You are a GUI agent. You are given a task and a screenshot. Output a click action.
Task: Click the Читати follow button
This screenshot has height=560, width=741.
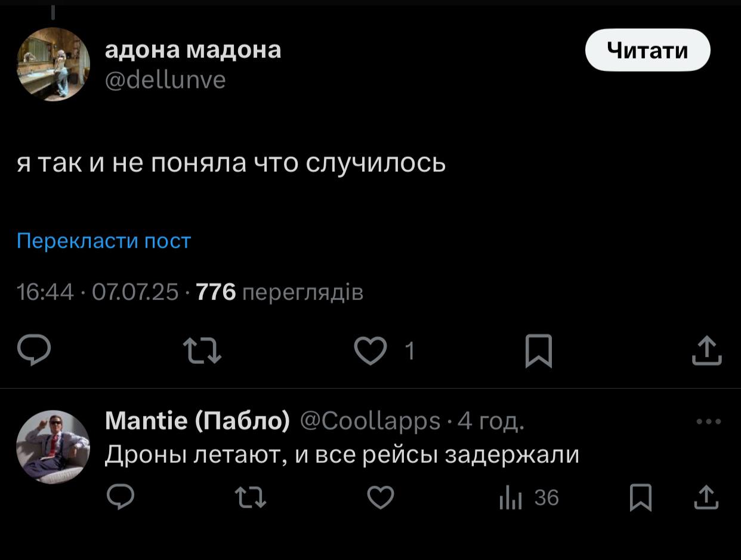pos(647,50)
